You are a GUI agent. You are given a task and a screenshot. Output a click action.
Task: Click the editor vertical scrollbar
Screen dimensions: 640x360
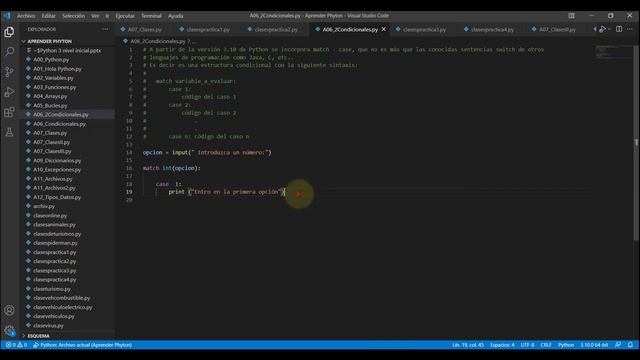(x=636, y=143)
